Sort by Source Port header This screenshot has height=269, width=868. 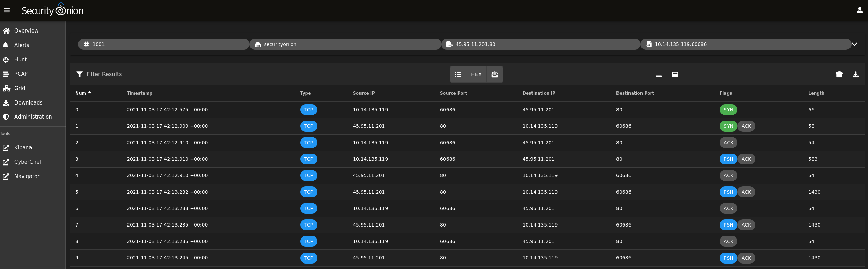453,93
